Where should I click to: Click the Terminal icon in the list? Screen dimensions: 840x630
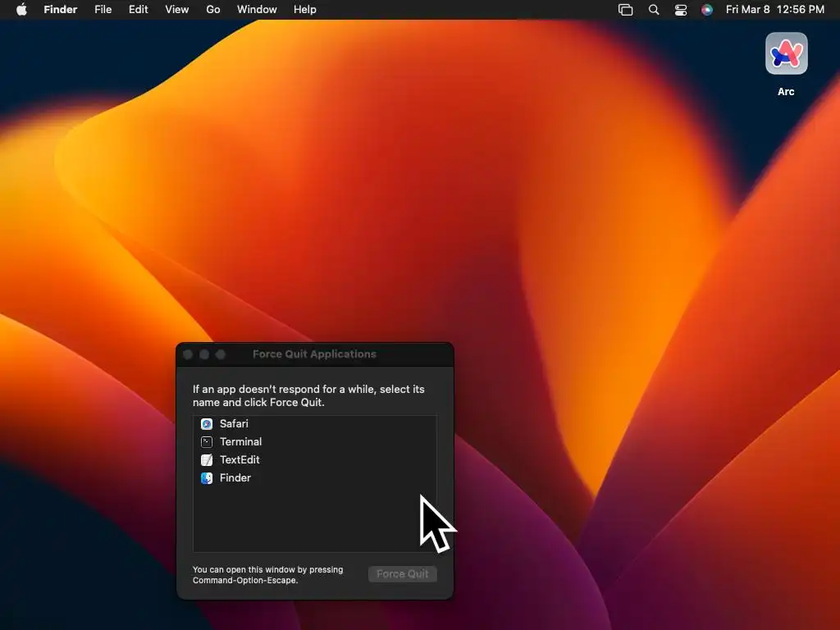click(x=207, y=442)
